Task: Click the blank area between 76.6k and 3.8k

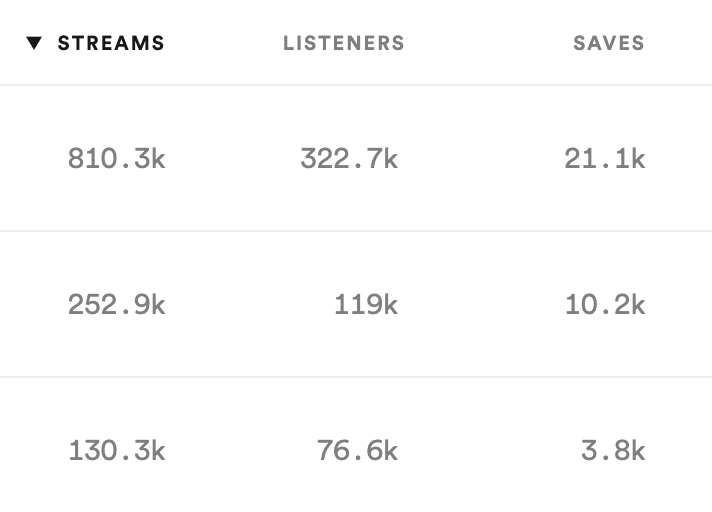Action: pos(490,451)
